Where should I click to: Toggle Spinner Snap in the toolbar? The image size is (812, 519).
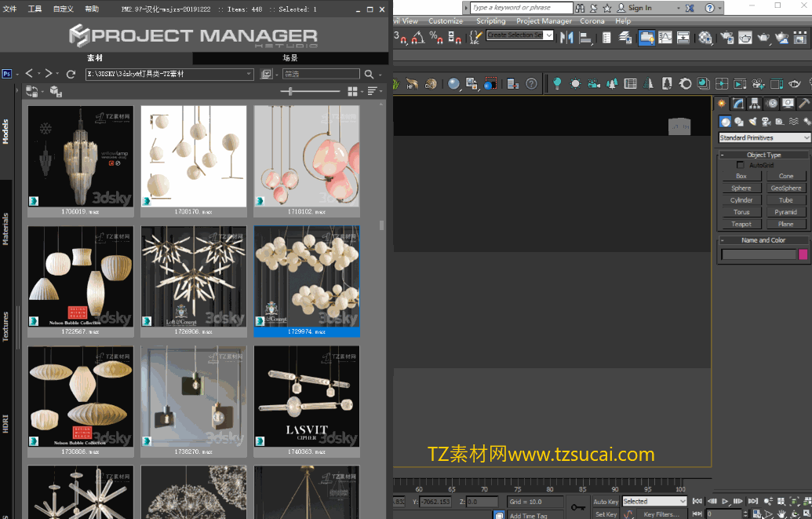(x=455, y=38)
